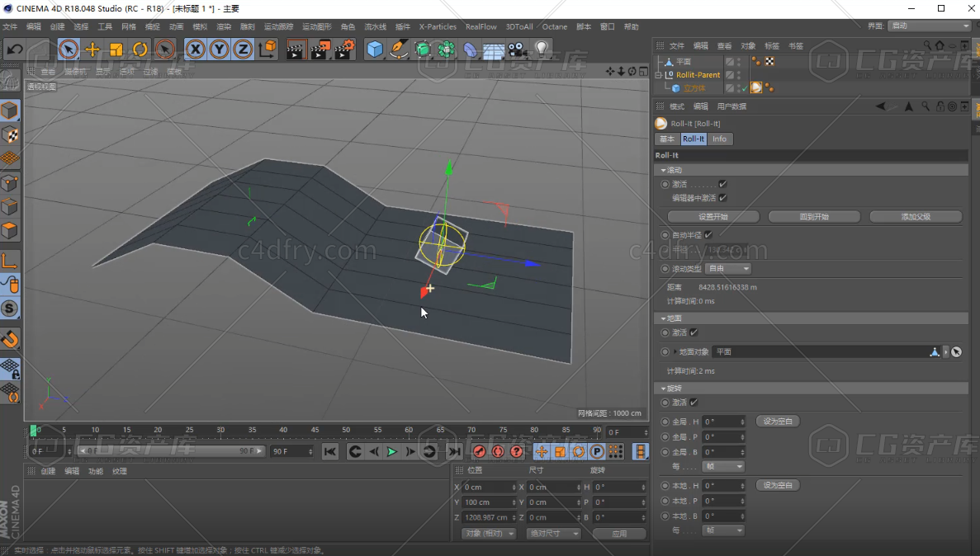
Task: Open the 渲染 menu
Action: [x=224, y=27]
